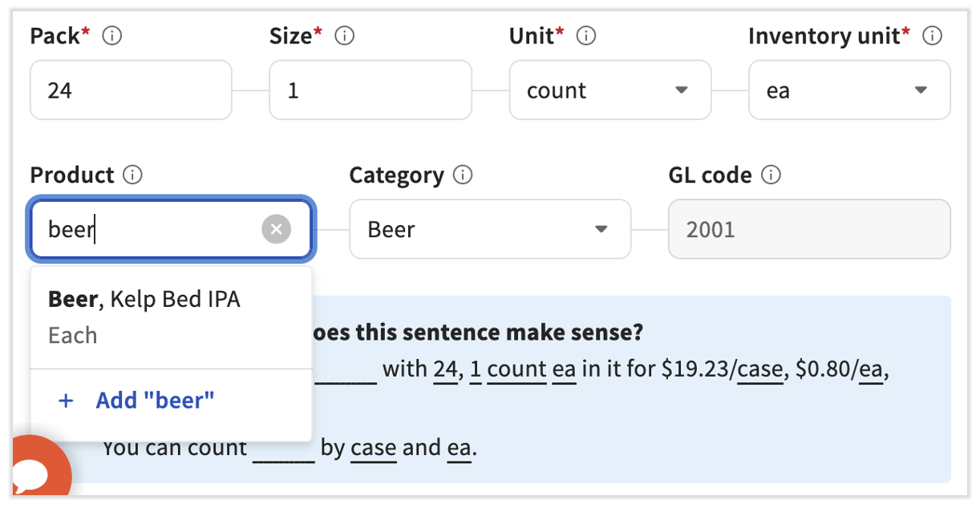Expand the Inventory unit dropdown showing ea
The image size is (980, 508).
pyautogui.click(x=849, y=91)
